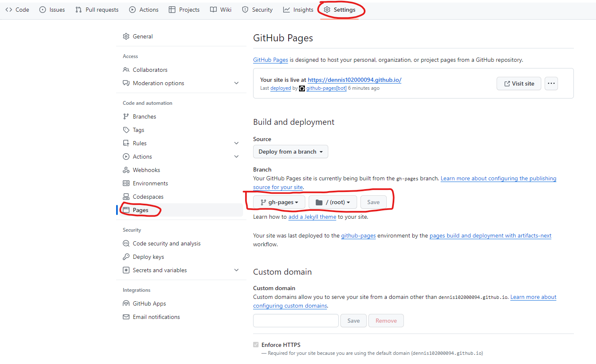Click the Environments server icon
This screenshot has width=596, height=364.
pyautogui.click(x=126, y=183)
